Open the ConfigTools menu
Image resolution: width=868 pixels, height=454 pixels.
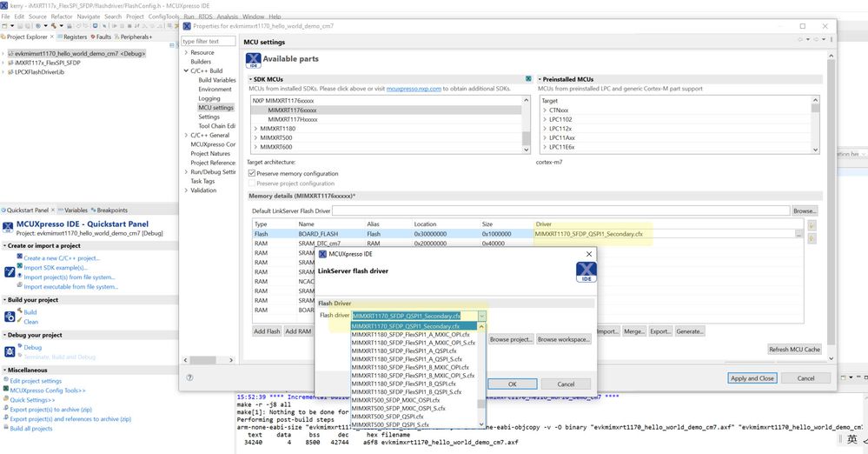[x=164, y=17]
